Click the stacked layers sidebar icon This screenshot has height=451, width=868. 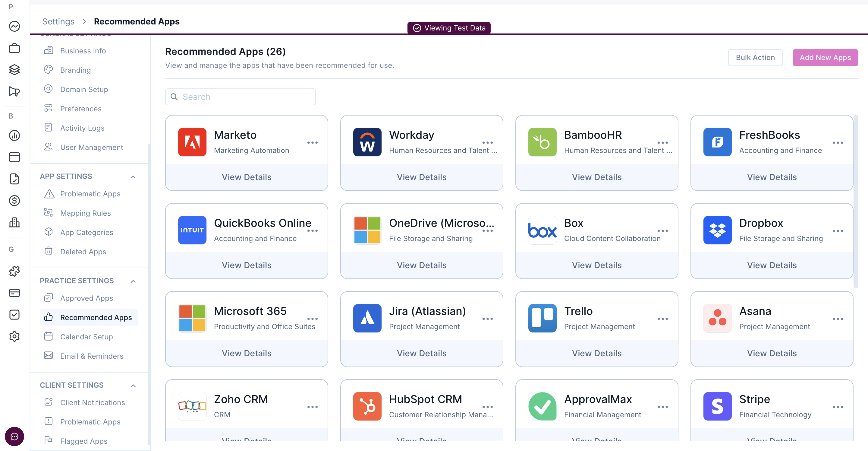(x=14, y=70)
